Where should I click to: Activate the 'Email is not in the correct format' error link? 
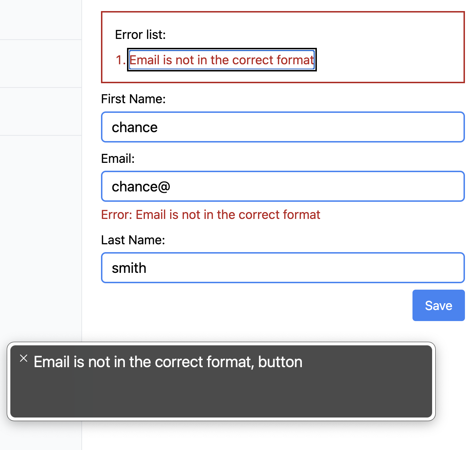pos(222,60)
